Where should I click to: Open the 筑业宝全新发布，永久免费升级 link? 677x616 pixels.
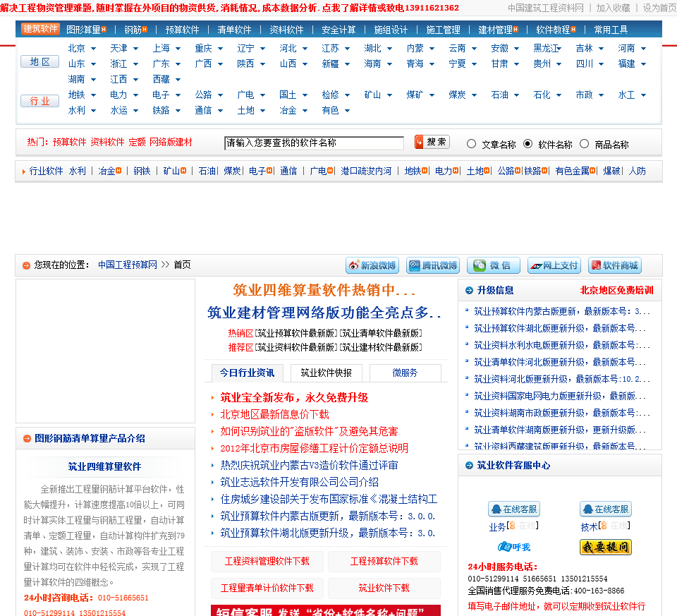(x=294, y=397)
